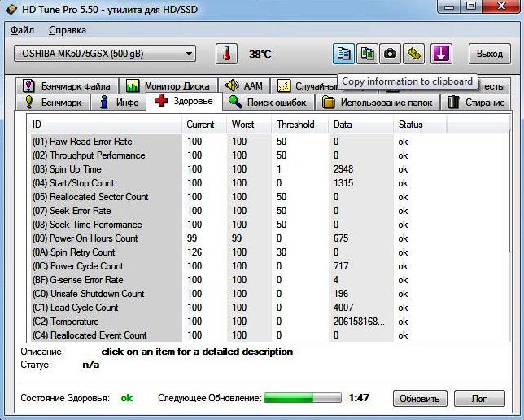The width and height of the screenshot is (524, 420).
Task: Switch to the Бенчмарк tab
Action: (x=53, y=102)
